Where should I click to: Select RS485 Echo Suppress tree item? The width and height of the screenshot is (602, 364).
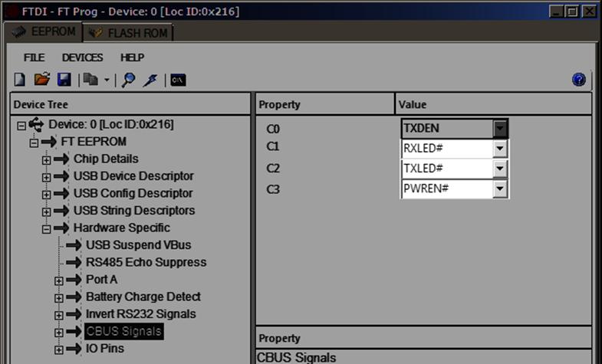146,262
